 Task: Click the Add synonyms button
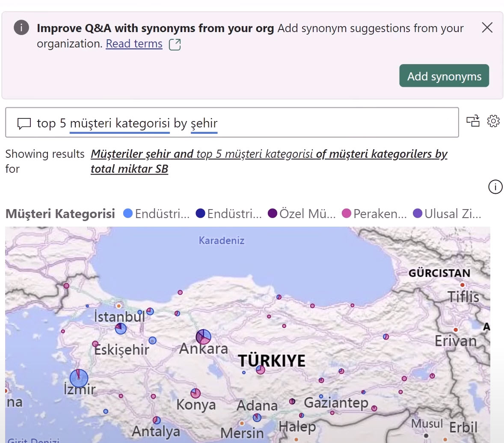444,76
